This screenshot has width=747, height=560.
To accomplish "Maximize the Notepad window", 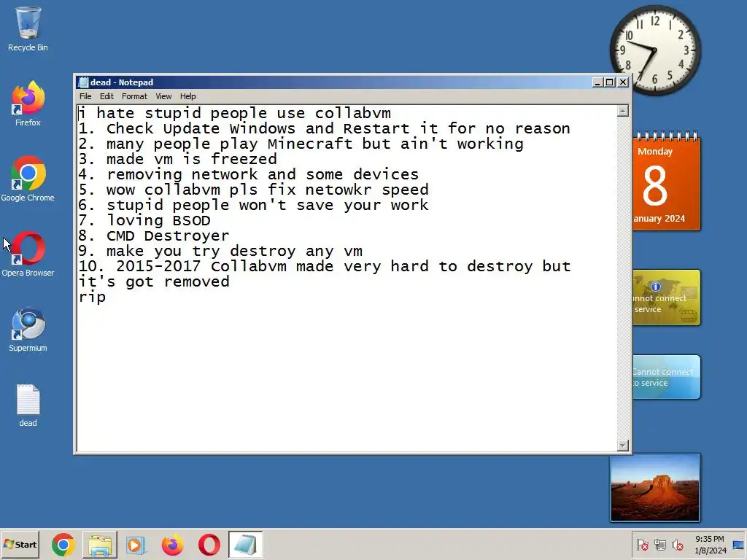I will pos(609,82).
